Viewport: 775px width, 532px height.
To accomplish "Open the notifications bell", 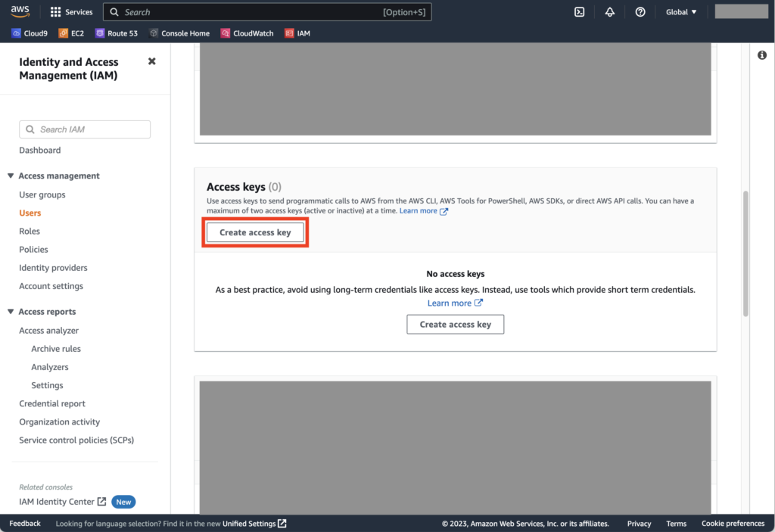I will pos(610,12).
